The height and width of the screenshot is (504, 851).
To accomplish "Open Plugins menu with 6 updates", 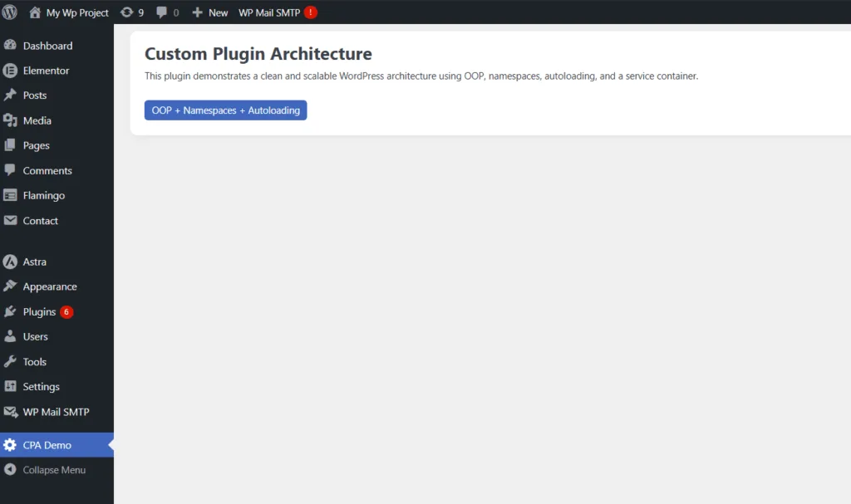I will coord(39,312).
